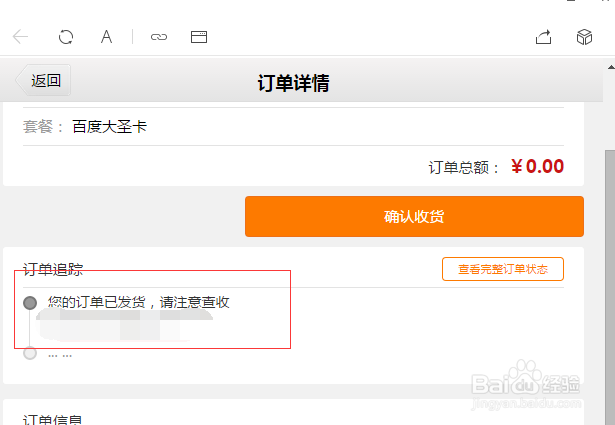Image resolution: width=615 pixels, height=425 pixels.
Task: Click the scrollbar up arrow
Action: click(x=611, y=67)
